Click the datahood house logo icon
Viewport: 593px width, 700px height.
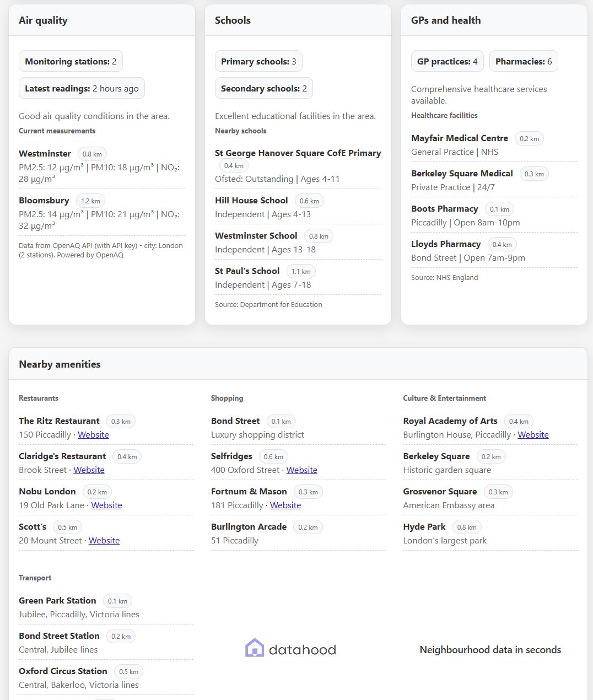point(254,648)
